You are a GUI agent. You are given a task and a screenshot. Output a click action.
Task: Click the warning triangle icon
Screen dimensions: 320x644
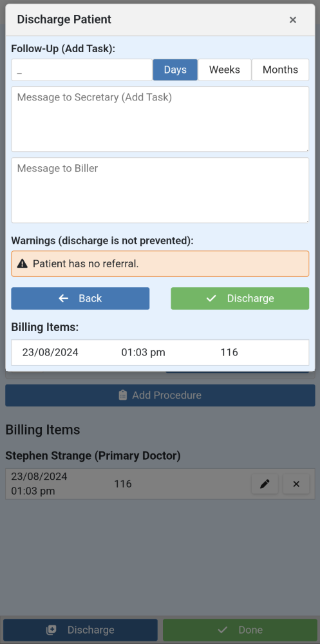22,263
